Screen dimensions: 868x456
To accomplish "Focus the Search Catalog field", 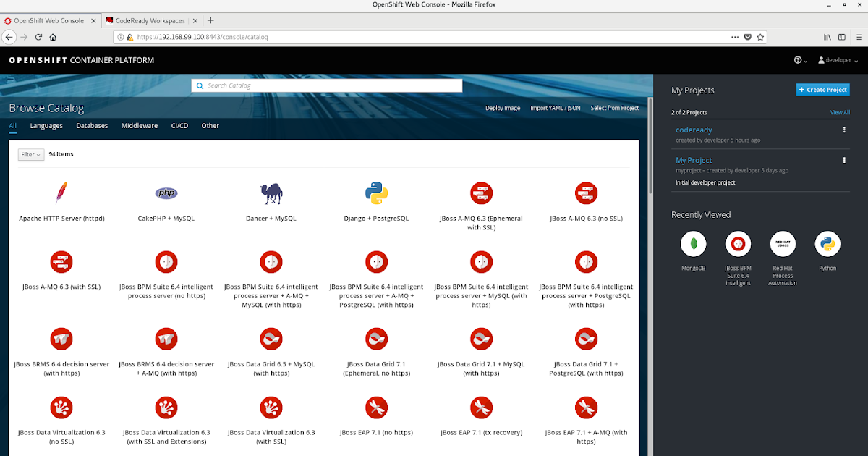I will (x=327, y=85).
